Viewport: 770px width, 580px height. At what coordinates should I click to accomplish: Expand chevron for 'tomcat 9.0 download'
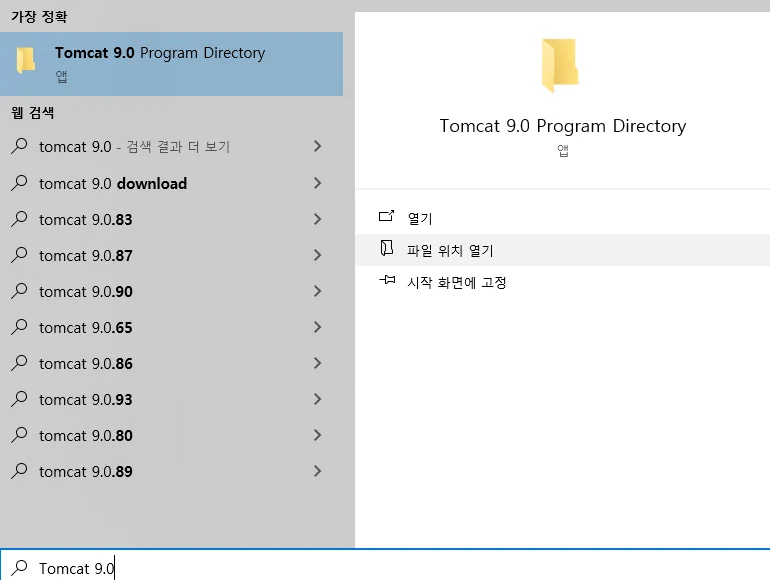tap(318, 183)
